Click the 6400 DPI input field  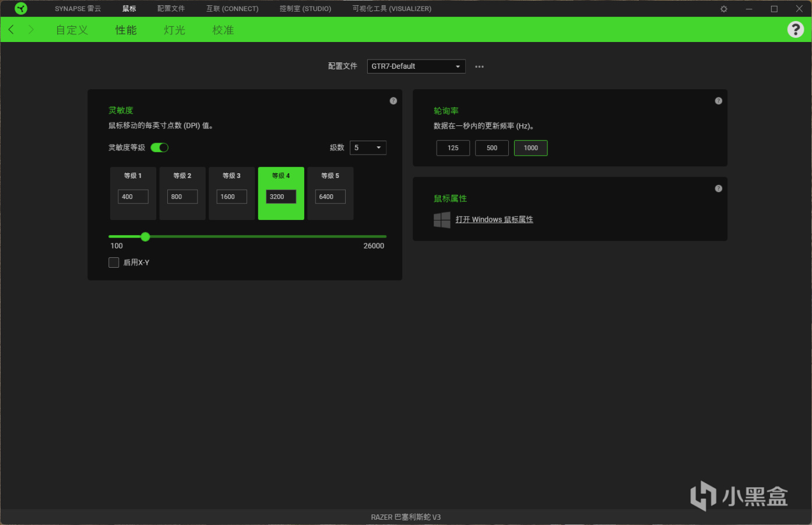coord(331,197)
